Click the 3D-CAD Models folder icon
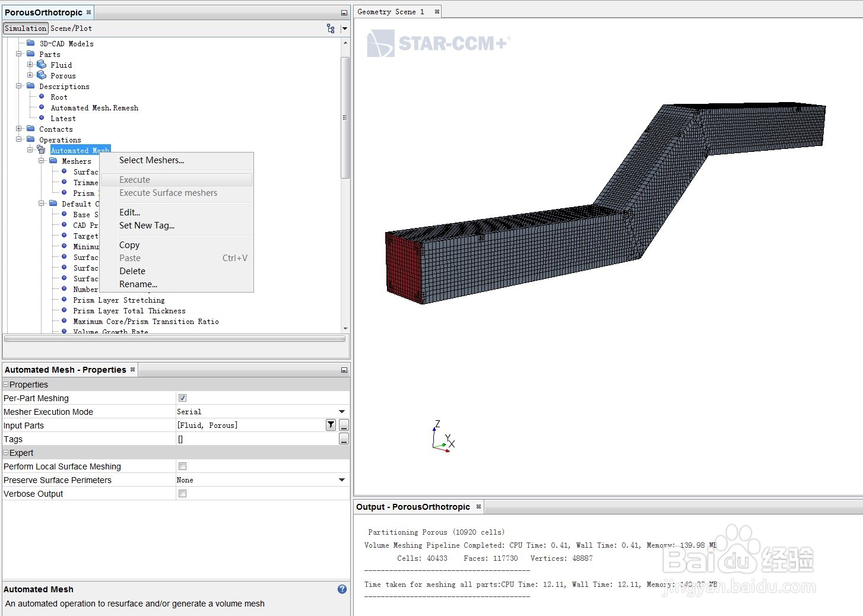 (31, 43)
